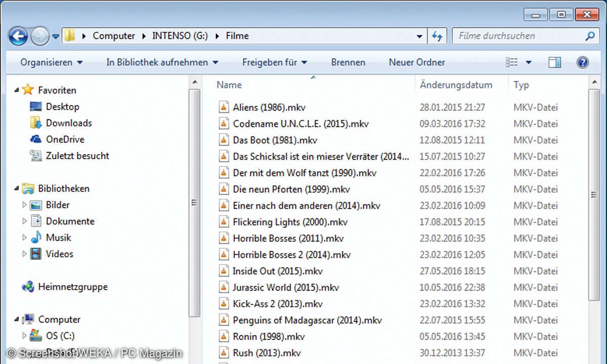Open 'In Bibliothek aufnehmen' menu
The image size is (607, 364).
pyautogui.click(x=162, y=63)
